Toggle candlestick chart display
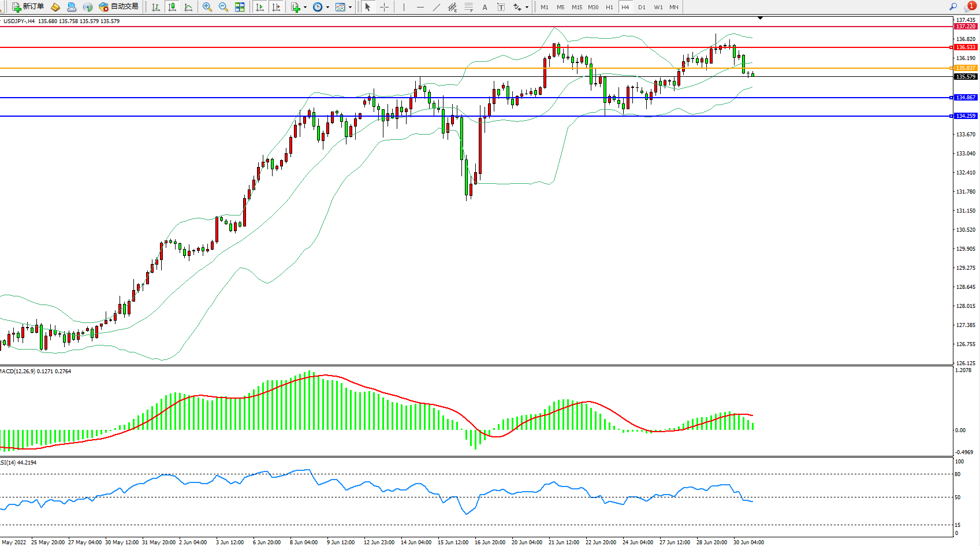The image size is (980, 546). tap(172, 7)
